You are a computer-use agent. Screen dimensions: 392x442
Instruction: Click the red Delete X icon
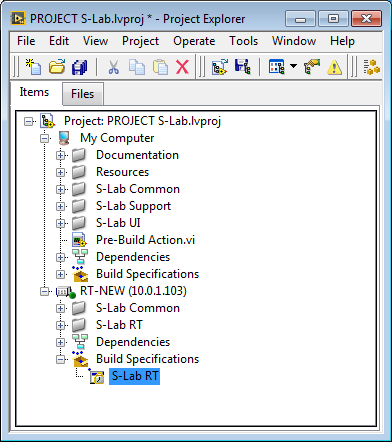182,67
